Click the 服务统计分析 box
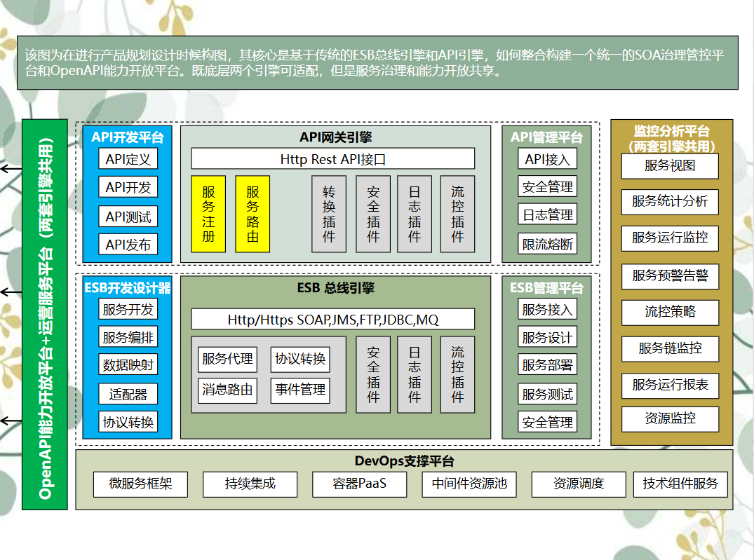754x560 pixels. 670,202
